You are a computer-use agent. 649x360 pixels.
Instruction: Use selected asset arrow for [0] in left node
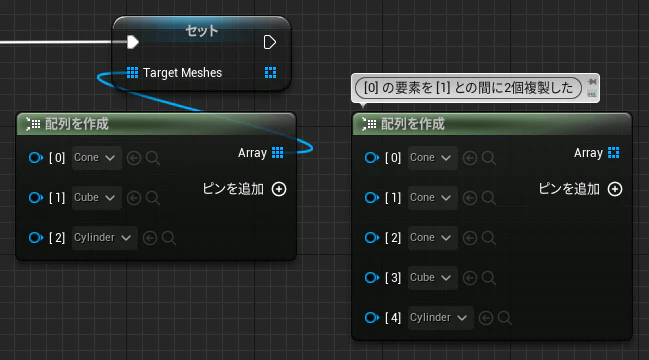[134, 158]
